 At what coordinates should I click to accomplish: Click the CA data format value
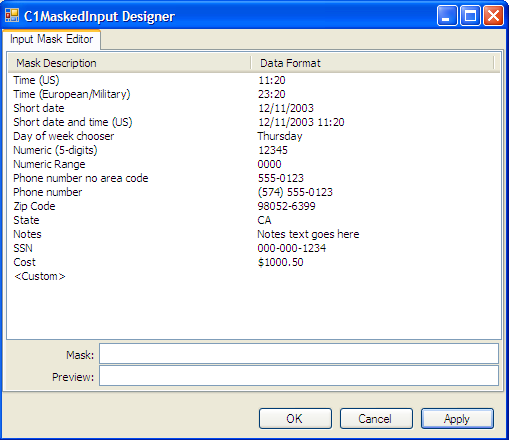click(264, 220)
